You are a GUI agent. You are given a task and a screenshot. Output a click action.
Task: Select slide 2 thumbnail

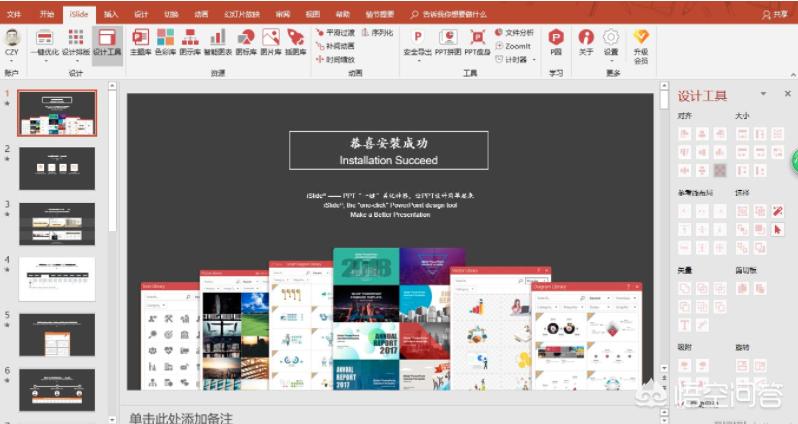57,168
